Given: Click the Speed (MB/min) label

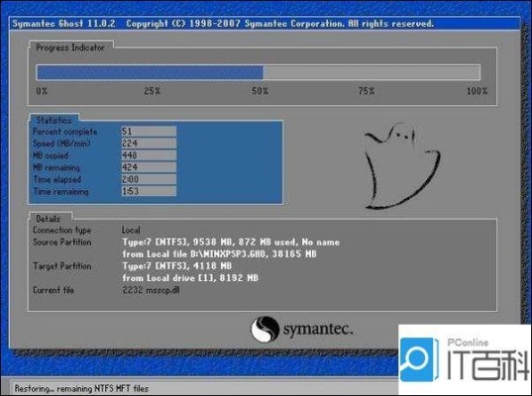Looking at the screenshot, I should tap(61, 144).
